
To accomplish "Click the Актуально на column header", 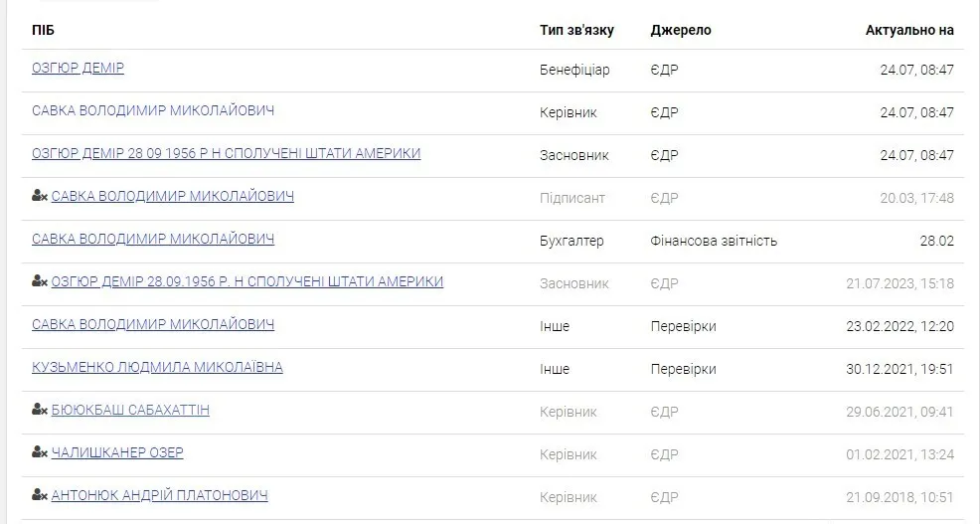I will point(909,30).
